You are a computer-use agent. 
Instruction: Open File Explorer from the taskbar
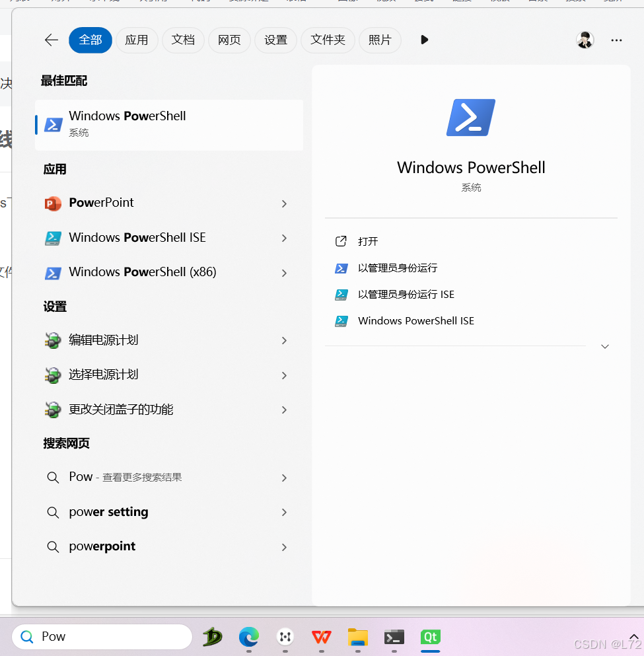pos(358,638)
